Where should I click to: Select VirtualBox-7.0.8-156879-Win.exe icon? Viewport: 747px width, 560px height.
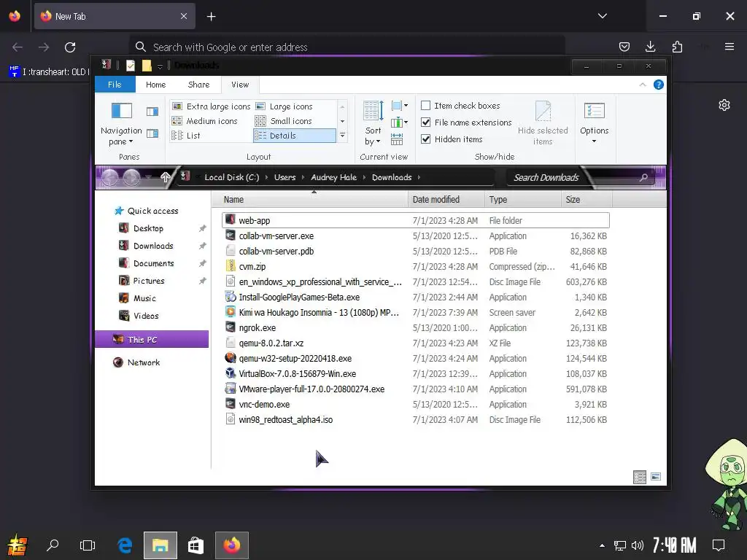[x=231, y=373]
